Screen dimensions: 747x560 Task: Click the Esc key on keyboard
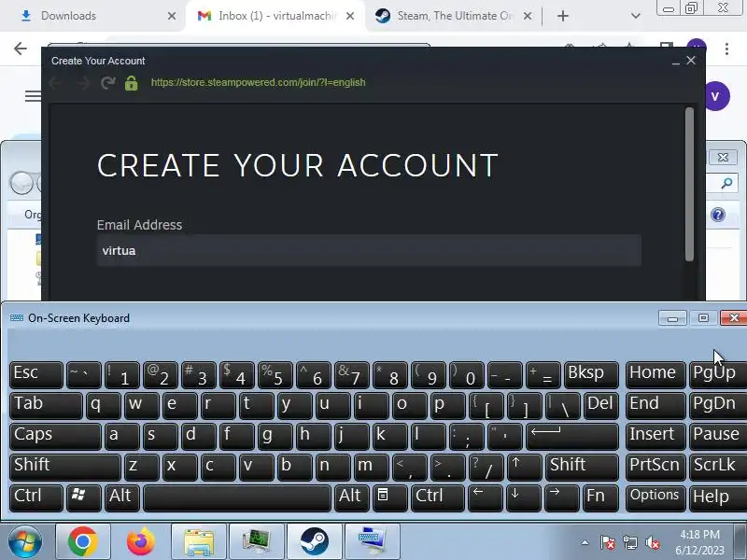(36, 375)
